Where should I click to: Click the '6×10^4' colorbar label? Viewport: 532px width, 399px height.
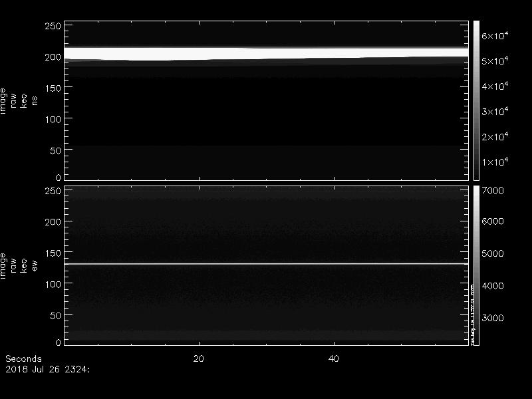(x=495, y=35)
